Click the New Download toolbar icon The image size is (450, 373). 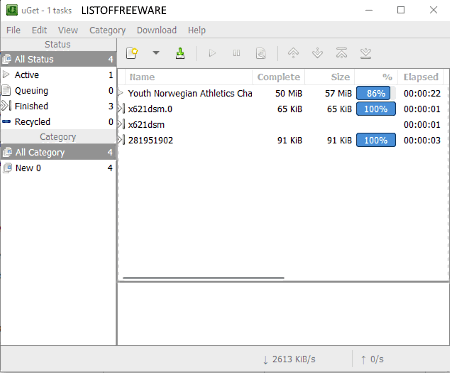(132, 53)
